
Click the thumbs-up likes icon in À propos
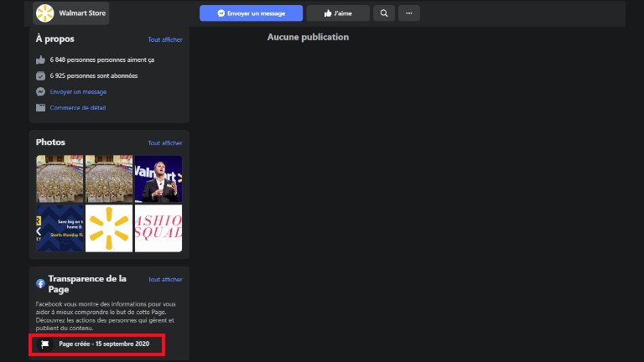tap(40, 60)
